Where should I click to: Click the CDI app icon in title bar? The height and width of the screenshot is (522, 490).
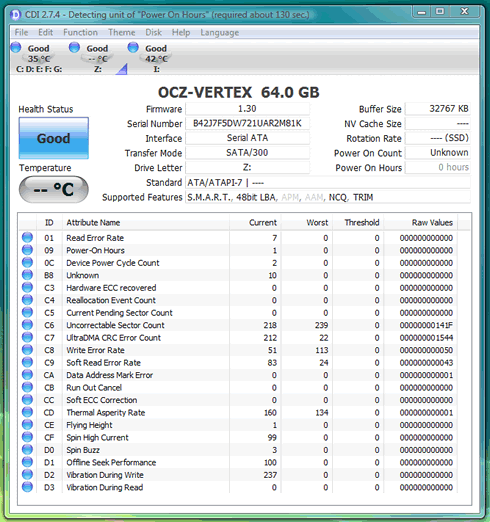coord(15,15)
